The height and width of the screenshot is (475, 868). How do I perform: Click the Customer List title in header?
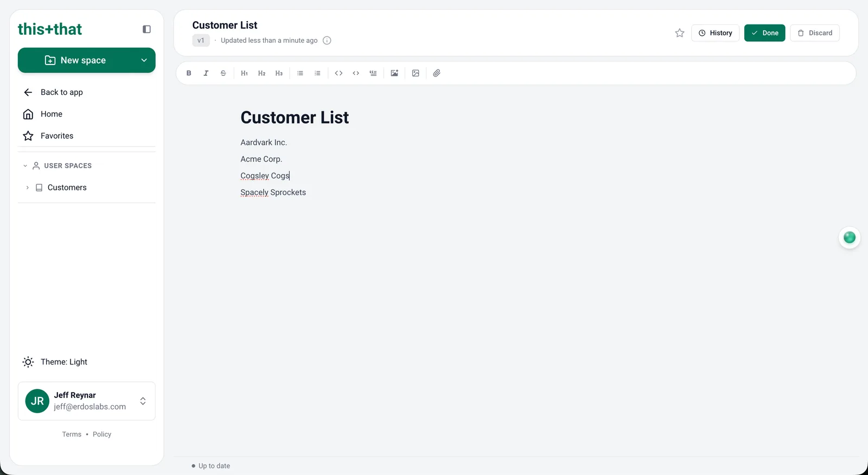pyautogui.click(x=225, y=25)
